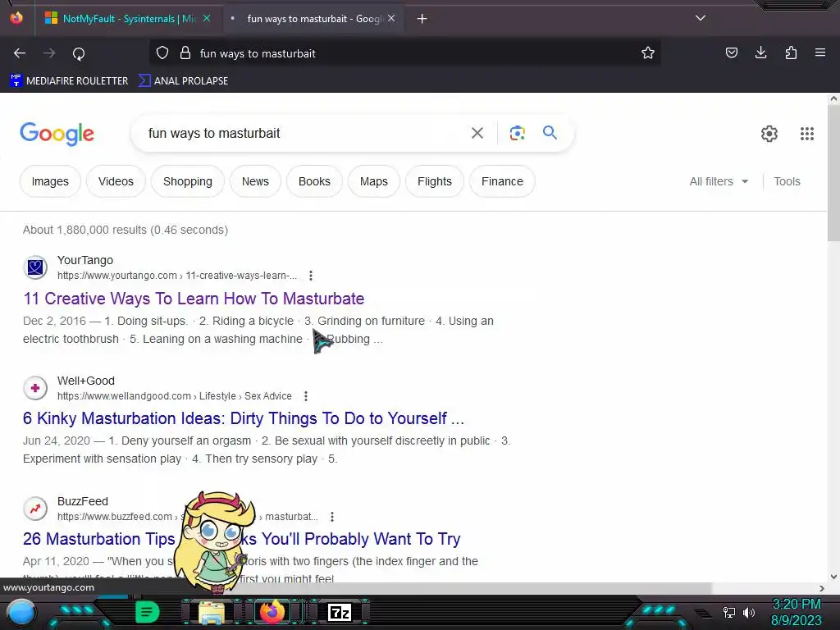Viewport: 840px width, 630px height.
Task: Go to Google home via the logo
Action: coord(57,134)
